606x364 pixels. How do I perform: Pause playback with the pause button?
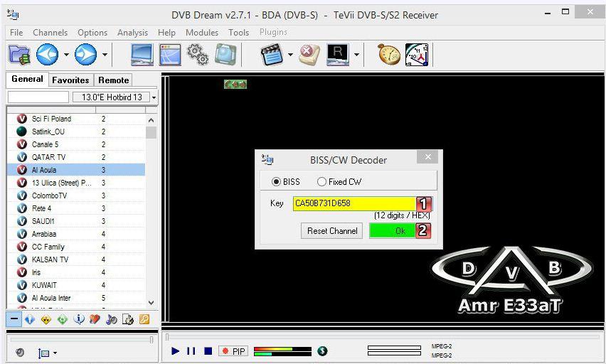[191, 351]
